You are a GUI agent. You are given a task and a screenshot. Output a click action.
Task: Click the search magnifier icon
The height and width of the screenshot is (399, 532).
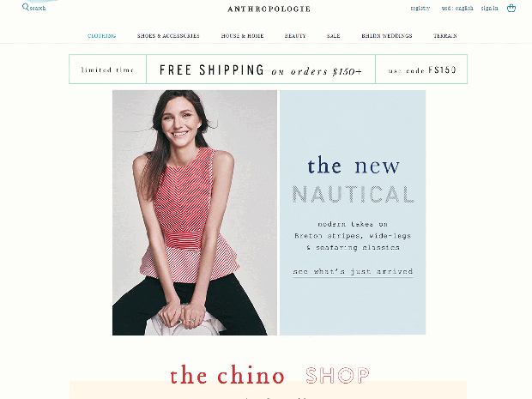26,7
